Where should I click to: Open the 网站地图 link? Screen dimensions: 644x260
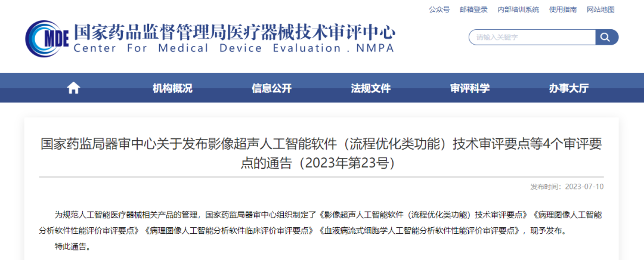point(600,10)
